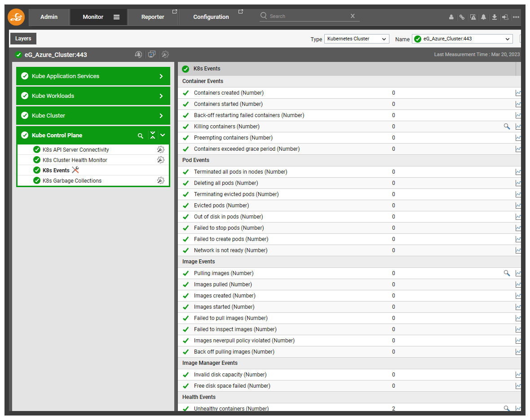Click the eG orange logo
The image size is (530, 420).
point(16,17)
